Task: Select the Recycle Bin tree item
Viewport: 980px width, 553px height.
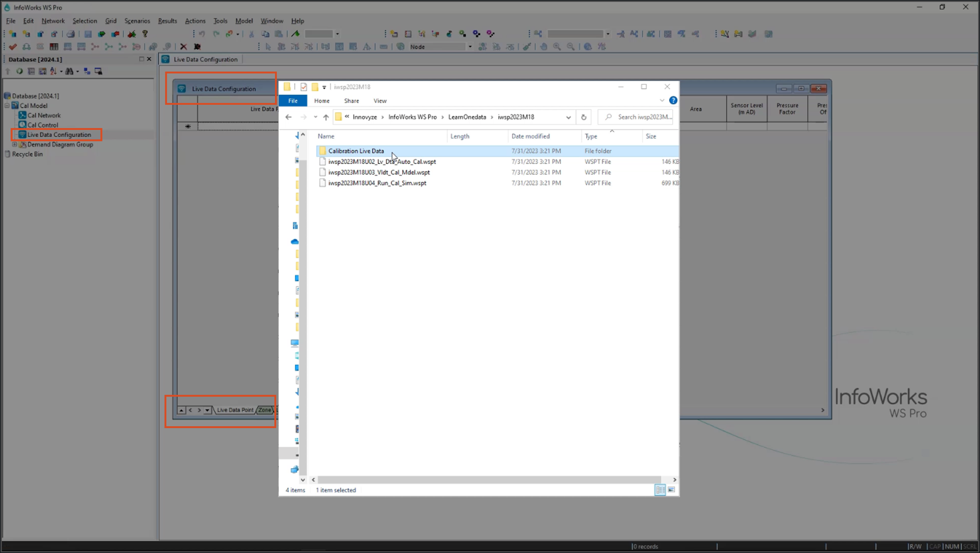Action: pyautogui.click(x=28, y=154)
